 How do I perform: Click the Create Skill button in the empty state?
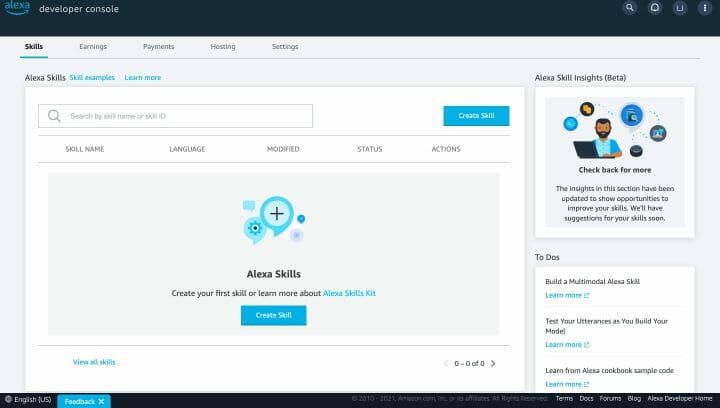pos(274,315)
